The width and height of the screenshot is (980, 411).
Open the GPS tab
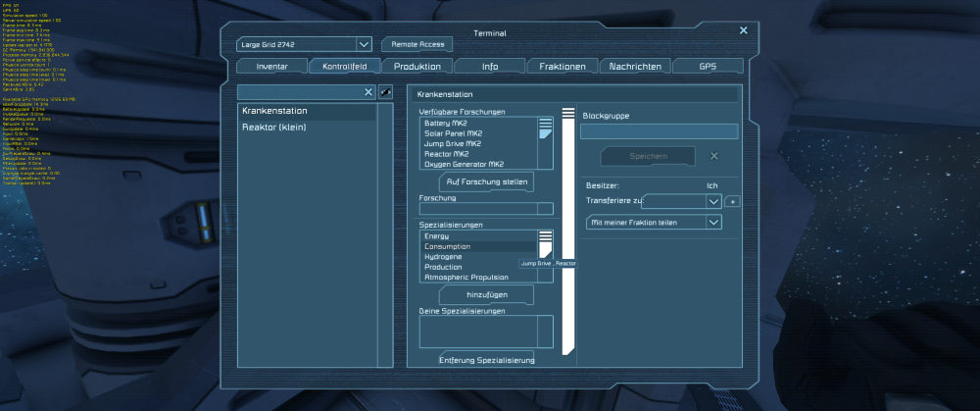click(x=708, y=67)
